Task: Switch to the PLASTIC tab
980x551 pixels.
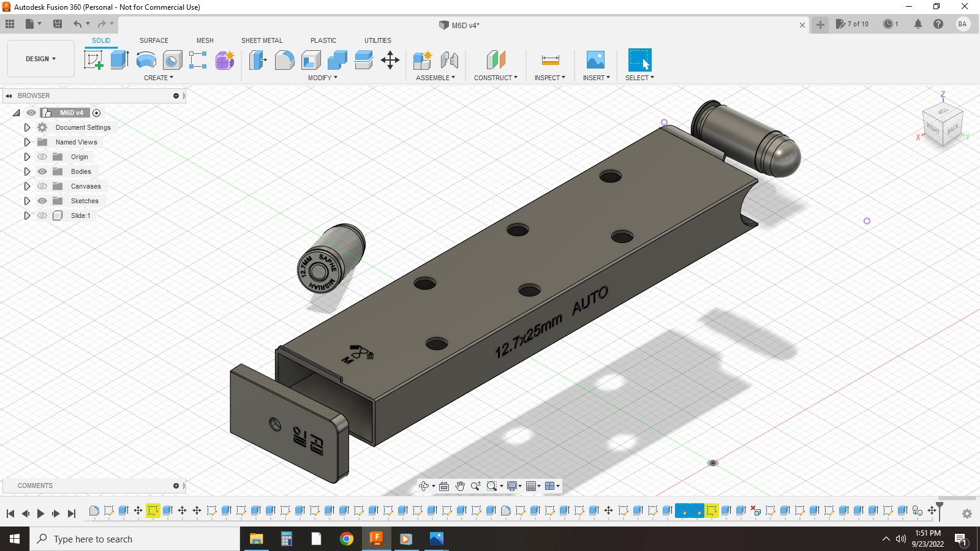Action: pyautogui.click(x=323, y=40)
